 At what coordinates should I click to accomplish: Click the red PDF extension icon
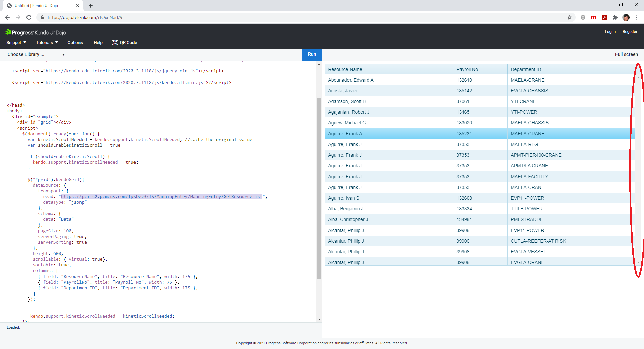tap(604, 17)
